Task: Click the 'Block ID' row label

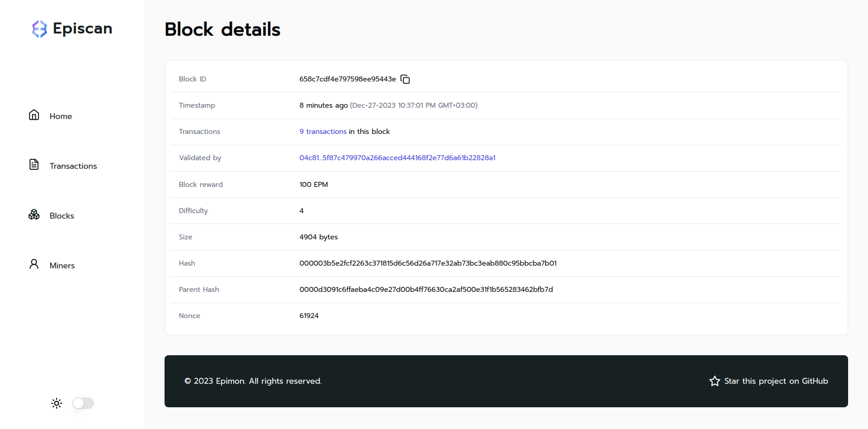Action: point(193,79)
